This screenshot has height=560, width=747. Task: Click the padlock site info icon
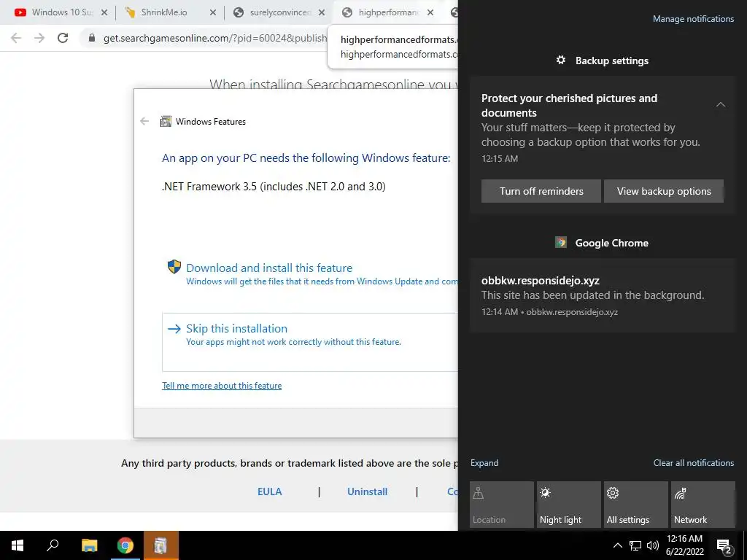[x=91, y=38]
